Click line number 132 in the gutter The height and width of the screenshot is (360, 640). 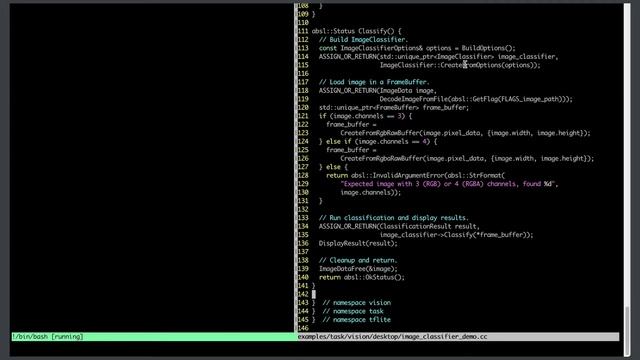pos(303,209)
